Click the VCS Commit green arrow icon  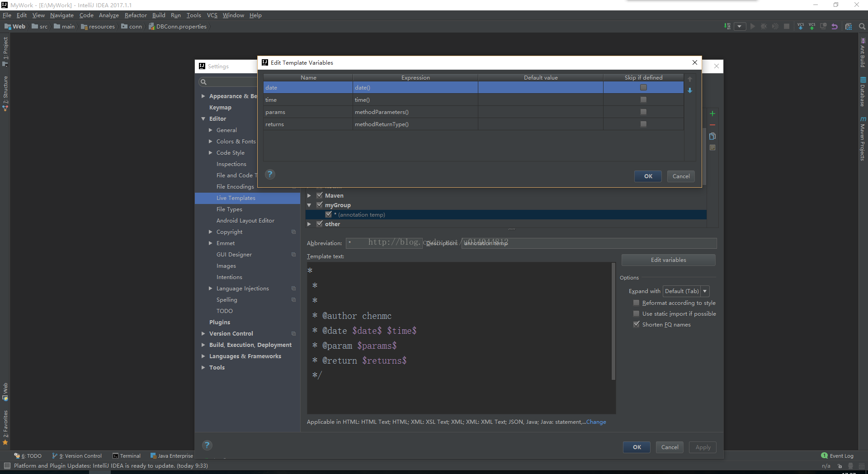pyautogui.click(x=812, y=26)
